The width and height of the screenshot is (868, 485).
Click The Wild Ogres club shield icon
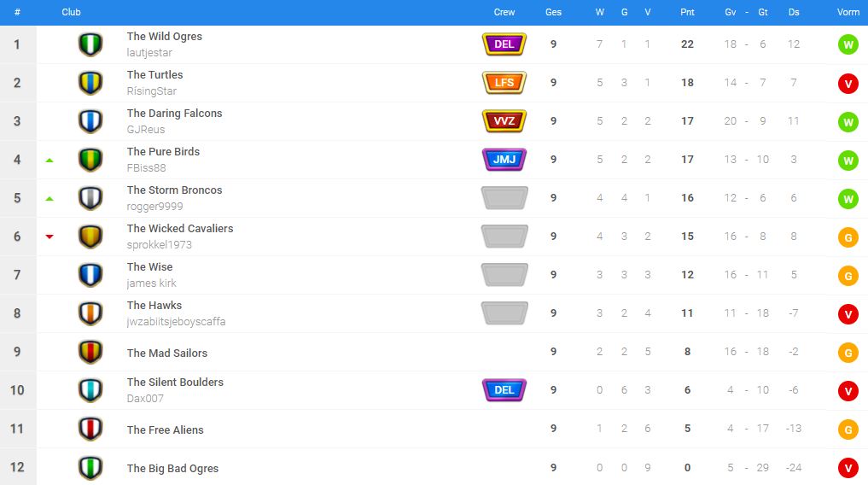pyautogui.click(x=90, y=44)
